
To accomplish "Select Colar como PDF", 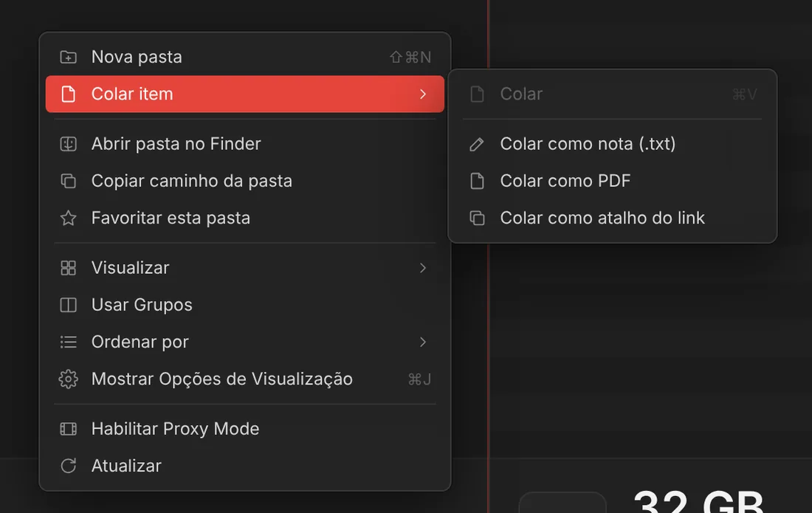I will pyautogui.click(x=612, y=181).
